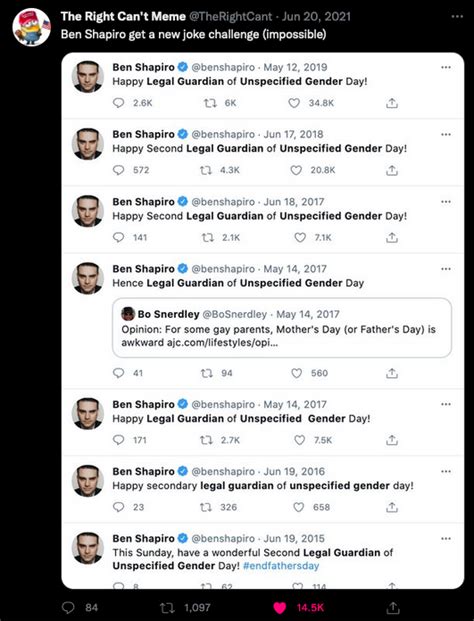Open more options on the Jun 19, 2016 tweet

[446, 471]
